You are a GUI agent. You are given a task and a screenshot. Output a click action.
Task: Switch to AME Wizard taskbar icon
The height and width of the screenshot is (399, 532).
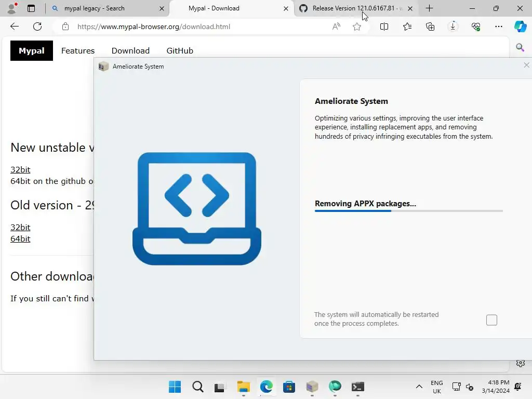pyautogui.click(x=312, y=387)
